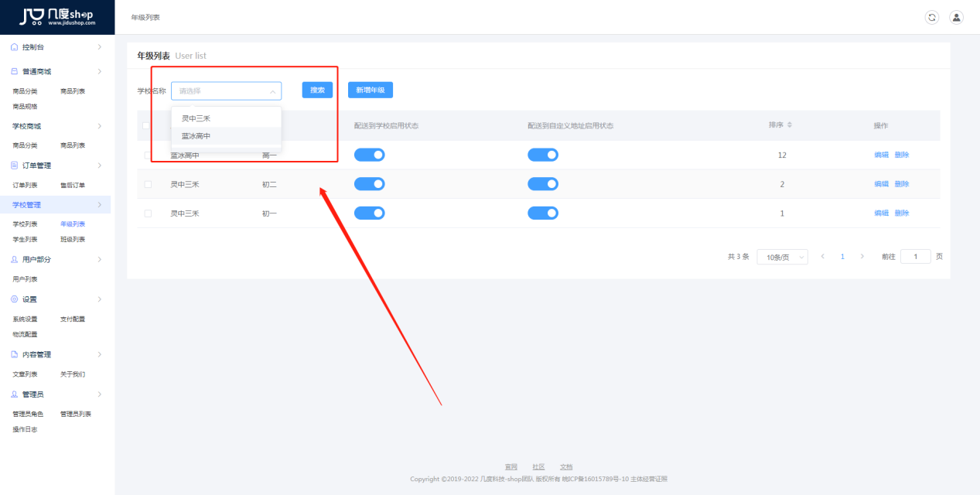Open the user avatar icon menu
Image resolution: width=980 pixels, height=495 pixels.
point(956,17)
